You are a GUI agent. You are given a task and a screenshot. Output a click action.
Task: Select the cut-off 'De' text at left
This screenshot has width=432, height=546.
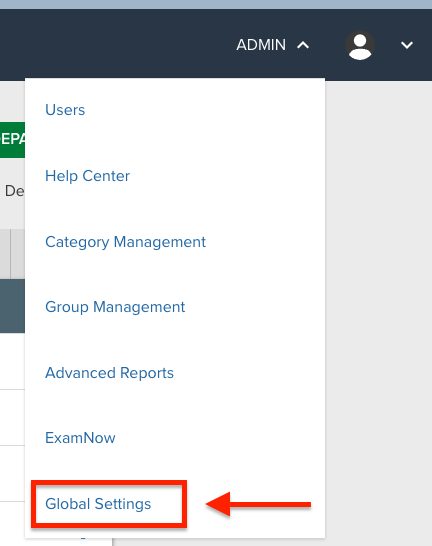coord(14,191)
